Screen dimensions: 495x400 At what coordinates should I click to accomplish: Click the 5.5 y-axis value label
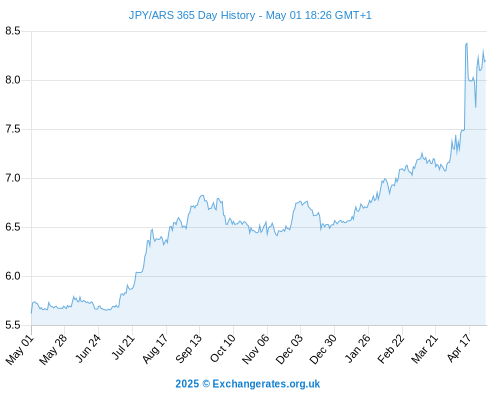(13, 325)
